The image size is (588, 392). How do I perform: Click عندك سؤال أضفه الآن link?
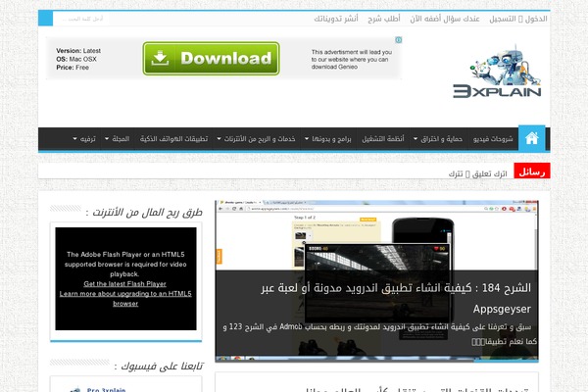[445, 19]
